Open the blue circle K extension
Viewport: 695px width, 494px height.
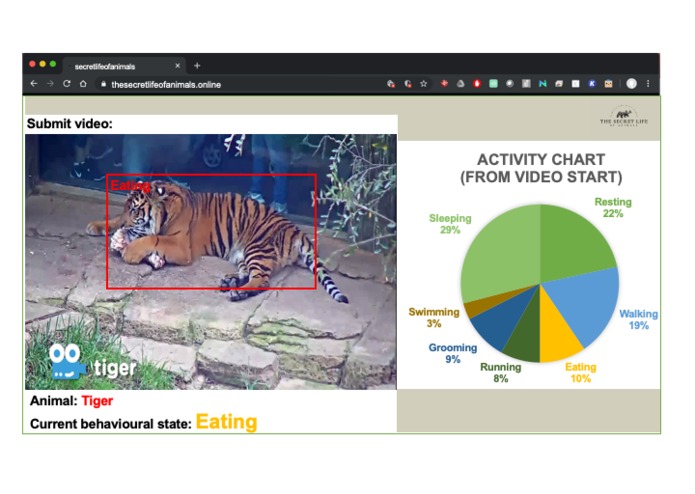[592, 83]
